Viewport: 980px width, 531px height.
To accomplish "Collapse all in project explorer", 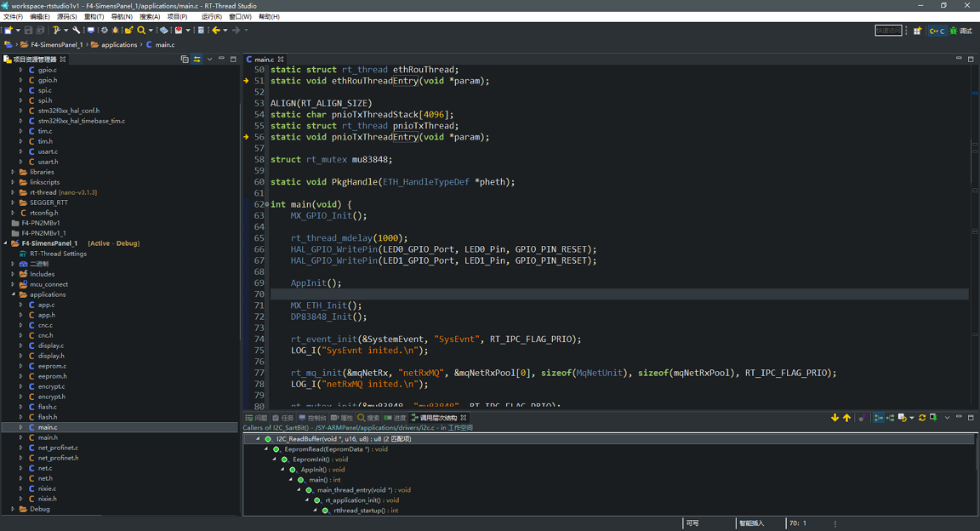I will pos(185,60).
